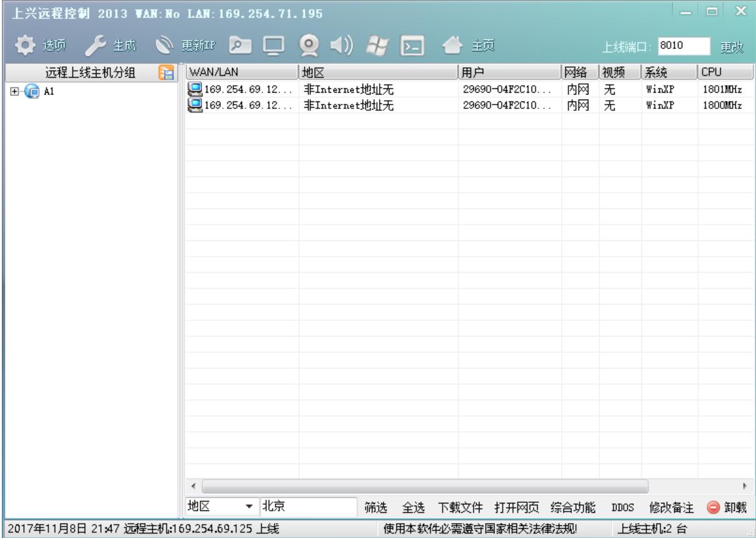Expand the A1 tree node
Screen dimensions: 756x538
tap(14, 91)
